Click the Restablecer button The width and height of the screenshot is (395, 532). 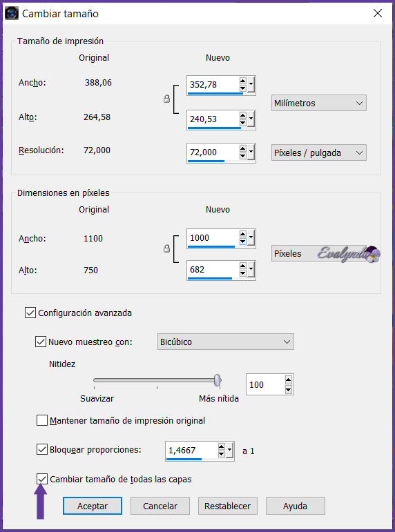click(228, 506)
